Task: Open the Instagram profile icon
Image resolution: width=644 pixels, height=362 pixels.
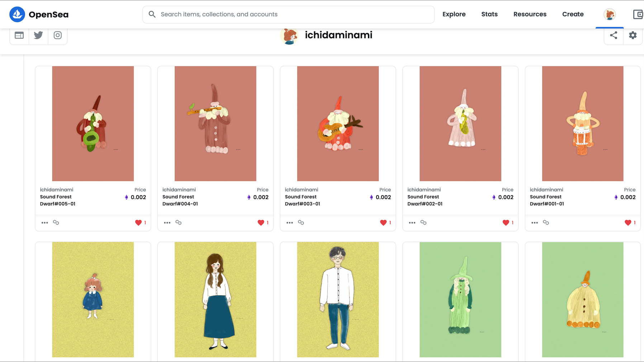Action: coord(58,35)
